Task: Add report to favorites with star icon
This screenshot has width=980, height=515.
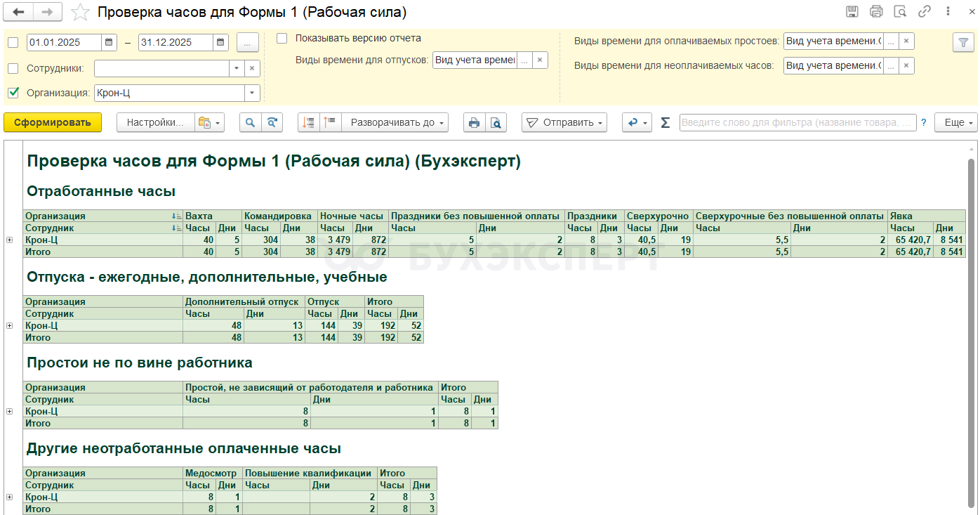Action: (x=81, y=12)
